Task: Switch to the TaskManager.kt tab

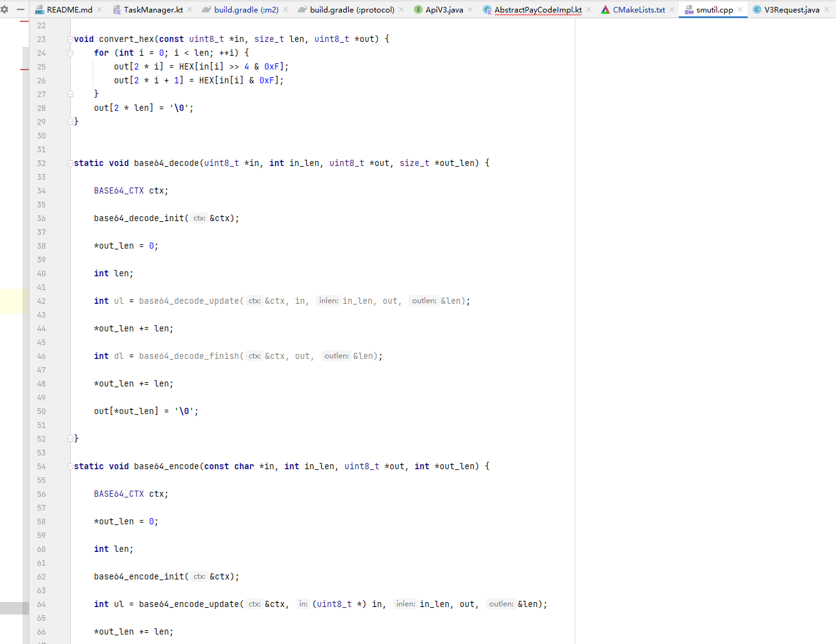Action: click(153, 9)
